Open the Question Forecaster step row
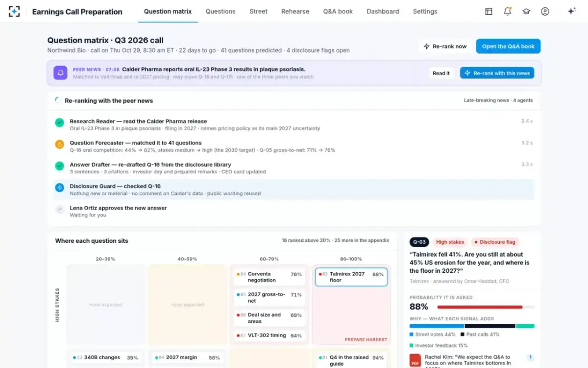 pos(294,146)
